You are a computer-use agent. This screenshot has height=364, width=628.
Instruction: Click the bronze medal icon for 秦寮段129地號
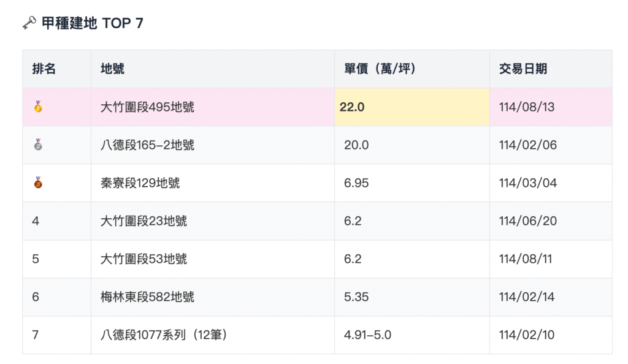[38, 183]
